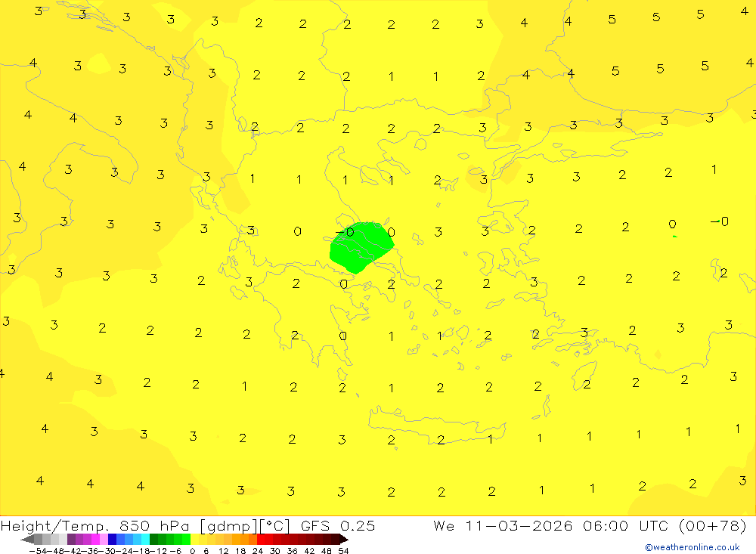Click the '48' label under the color scale
The image size is (756, 554).
(x=327, y=551)
